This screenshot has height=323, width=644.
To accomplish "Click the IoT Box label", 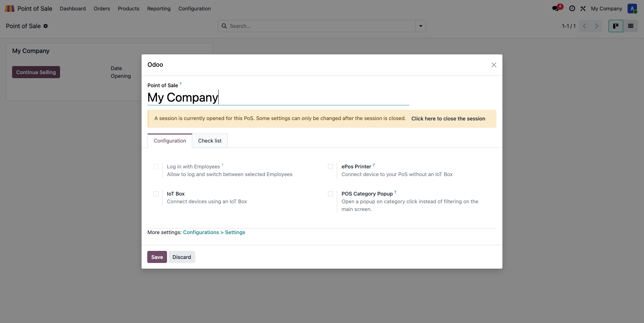I will 176,194.
